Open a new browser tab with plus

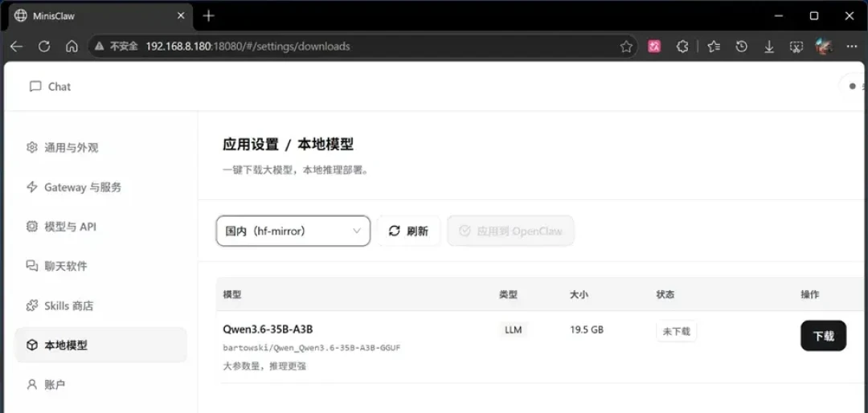click(208, 15)
